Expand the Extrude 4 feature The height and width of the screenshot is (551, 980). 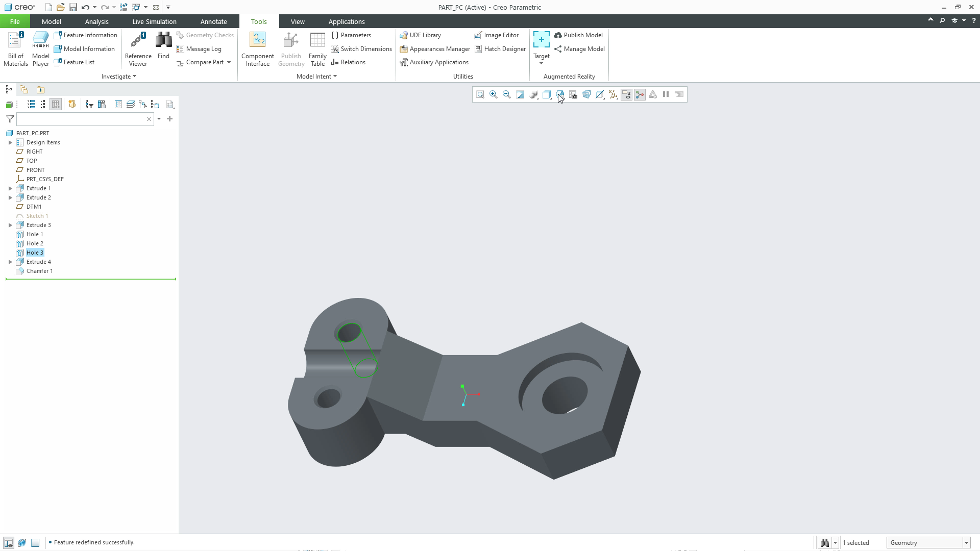pyautogui.click(x=10, y=262)
